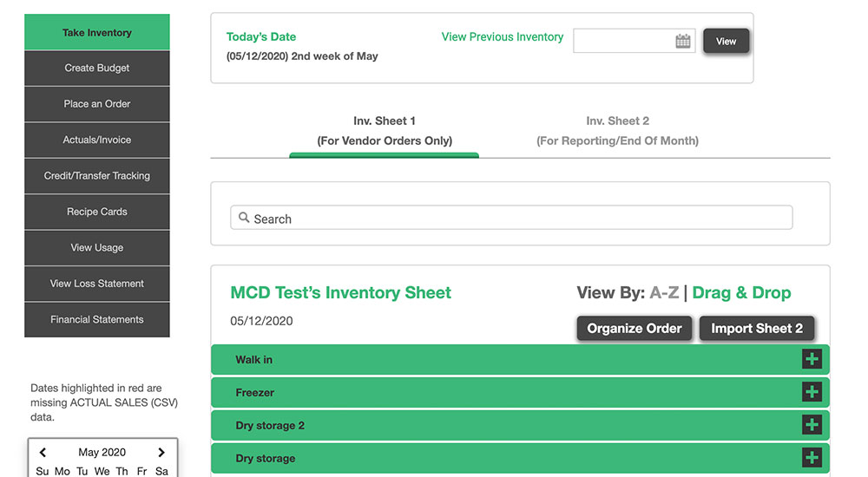
Task: Click the Search input field
Action: click(511, 218)
